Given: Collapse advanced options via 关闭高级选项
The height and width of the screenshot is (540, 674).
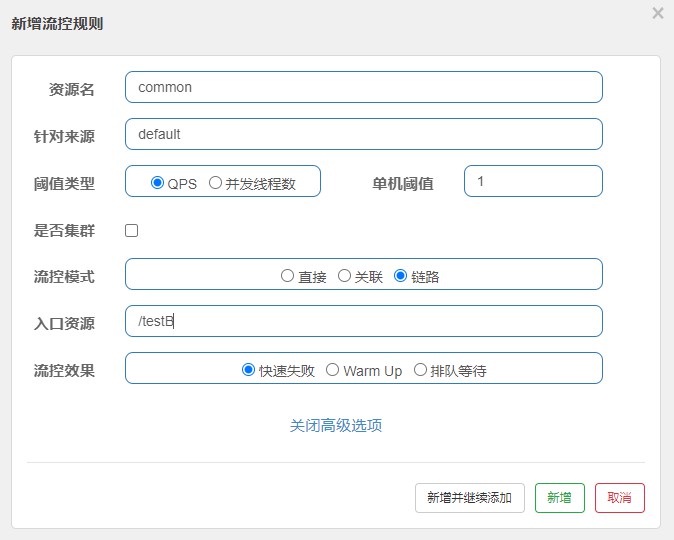Looking at the screenshot, I should 336,426.
